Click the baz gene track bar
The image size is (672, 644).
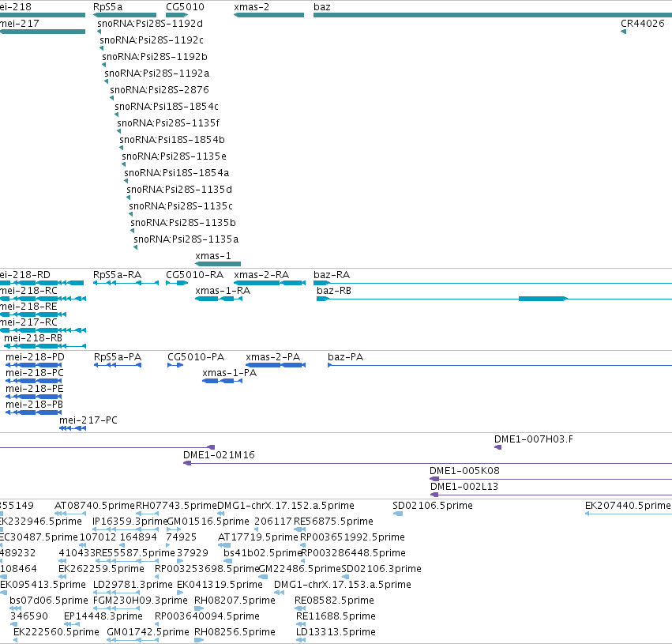tap(493, 15)
